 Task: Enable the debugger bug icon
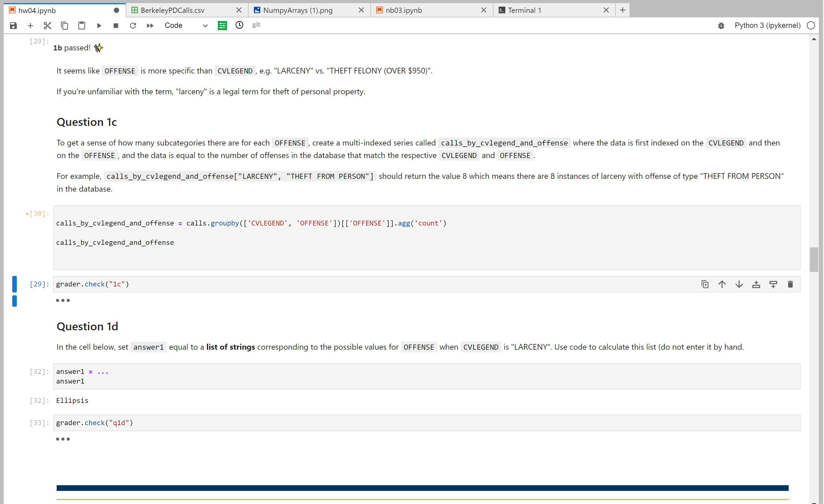[721, 25]
